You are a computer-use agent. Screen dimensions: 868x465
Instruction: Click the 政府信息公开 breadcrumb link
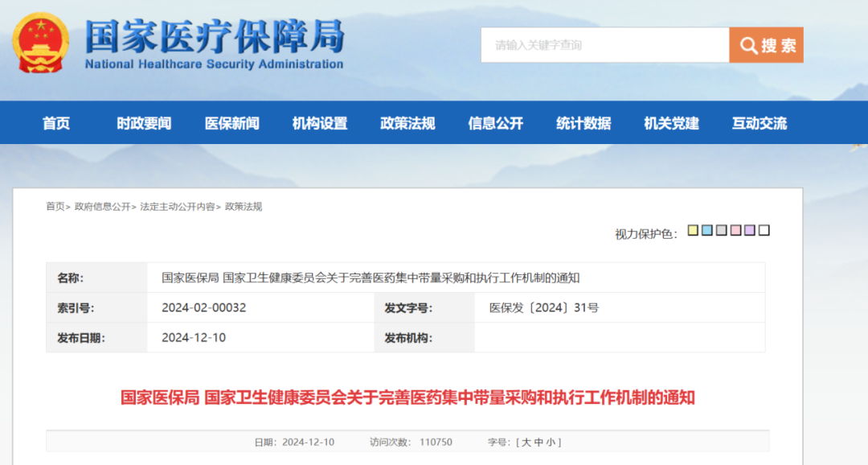point(102,207)
